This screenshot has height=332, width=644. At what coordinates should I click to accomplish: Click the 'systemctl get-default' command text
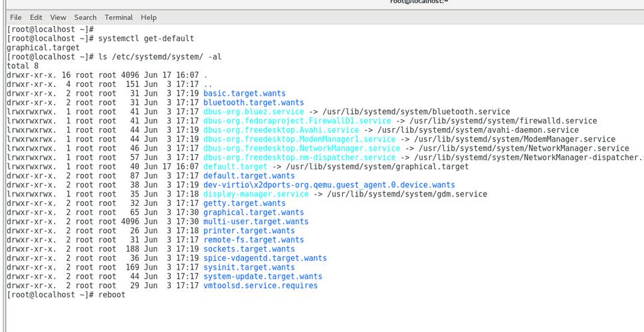tap(146, 39)
